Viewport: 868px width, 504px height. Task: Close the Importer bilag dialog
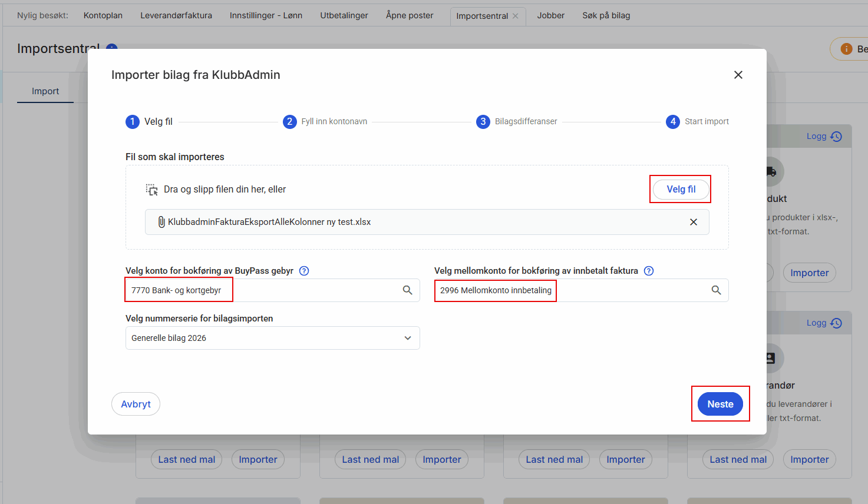738,75
